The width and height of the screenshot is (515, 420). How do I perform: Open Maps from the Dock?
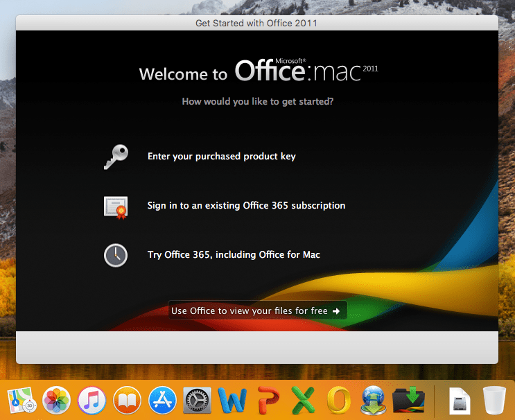[21, 401]
